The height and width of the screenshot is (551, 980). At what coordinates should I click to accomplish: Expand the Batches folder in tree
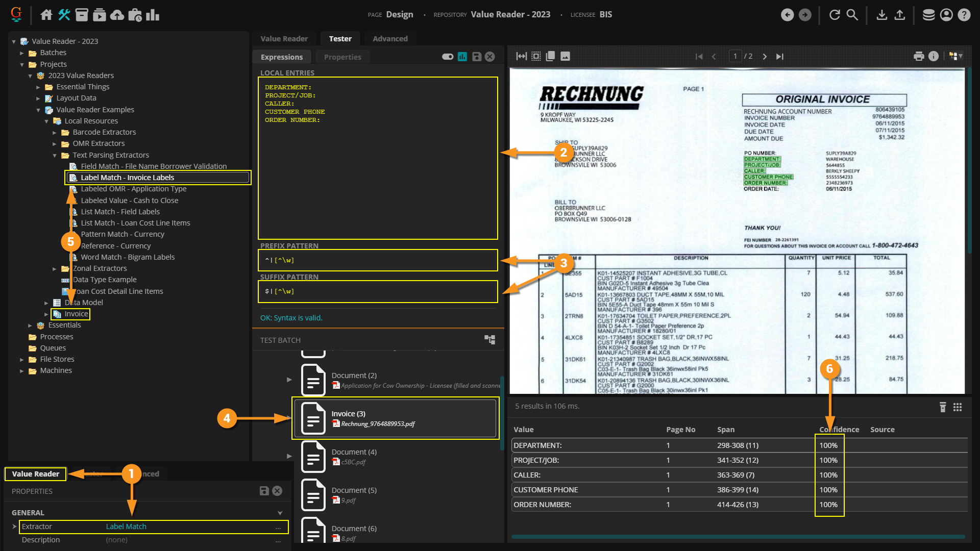pyautogui.click(x=22, y=53)
